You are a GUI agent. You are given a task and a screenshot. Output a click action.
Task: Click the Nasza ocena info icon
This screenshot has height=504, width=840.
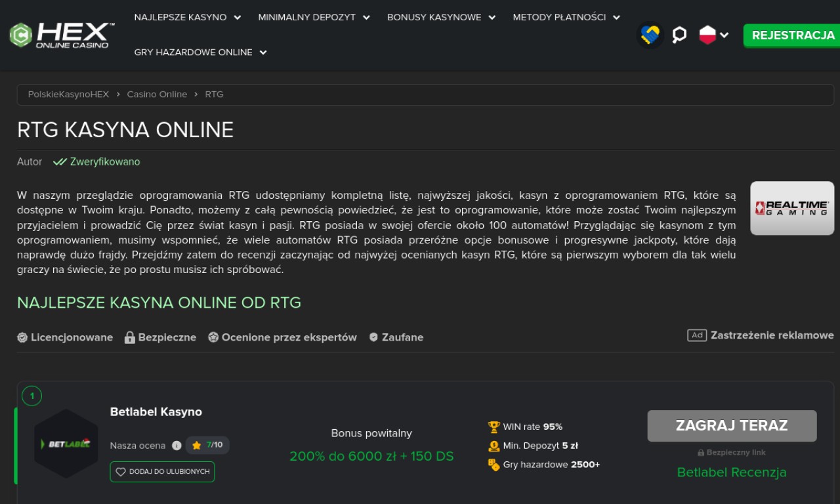(x=177, y=446)
